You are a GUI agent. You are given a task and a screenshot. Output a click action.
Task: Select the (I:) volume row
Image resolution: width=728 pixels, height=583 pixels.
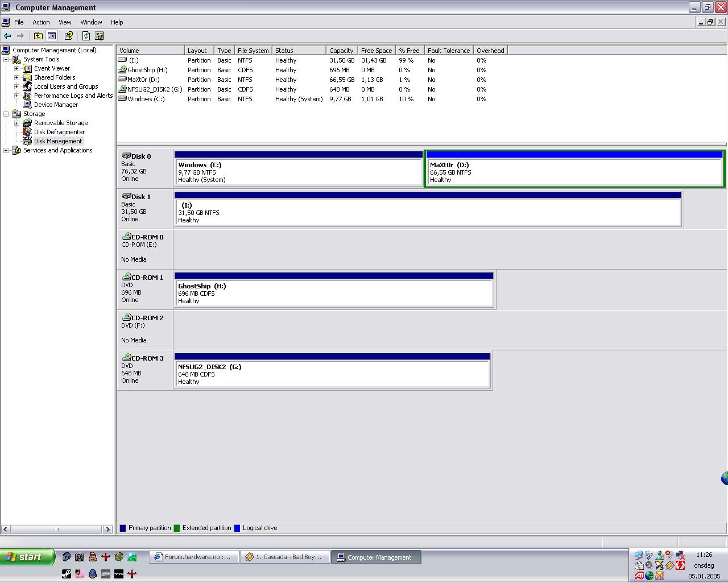coord(303,60)
